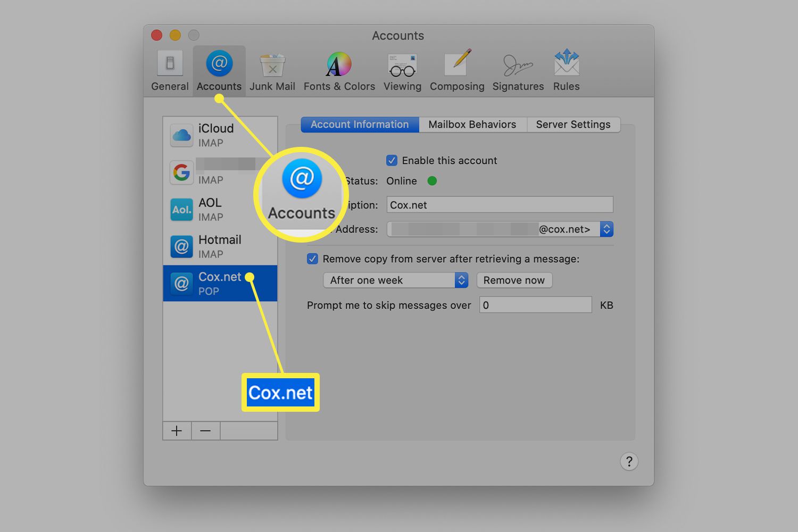Image resolution: width=798 pixels, height=532 pixels.
Task: Remove selected account with minus button
Action: coord(206,431)
